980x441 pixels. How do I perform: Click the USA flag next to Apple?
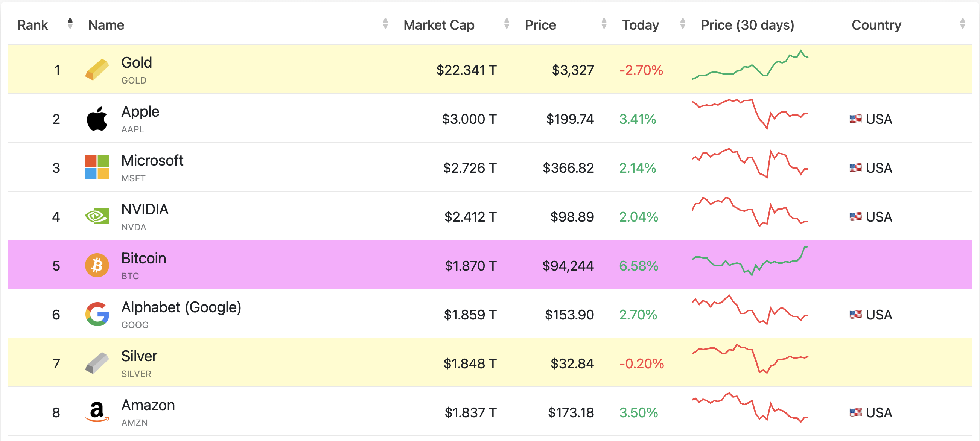(x=856, y=118)
